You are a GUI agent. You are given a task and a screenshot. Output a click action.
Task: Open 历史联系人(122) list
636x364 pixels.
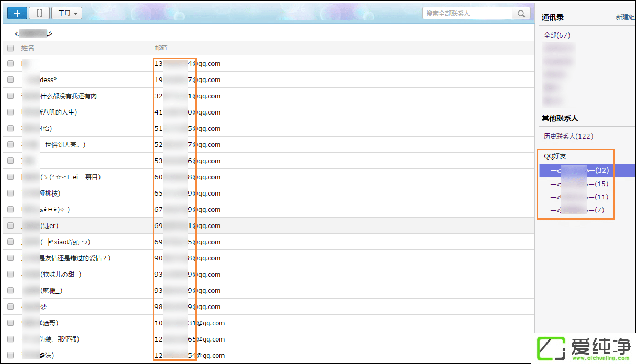pyautogui.click(x=568, y=136)
